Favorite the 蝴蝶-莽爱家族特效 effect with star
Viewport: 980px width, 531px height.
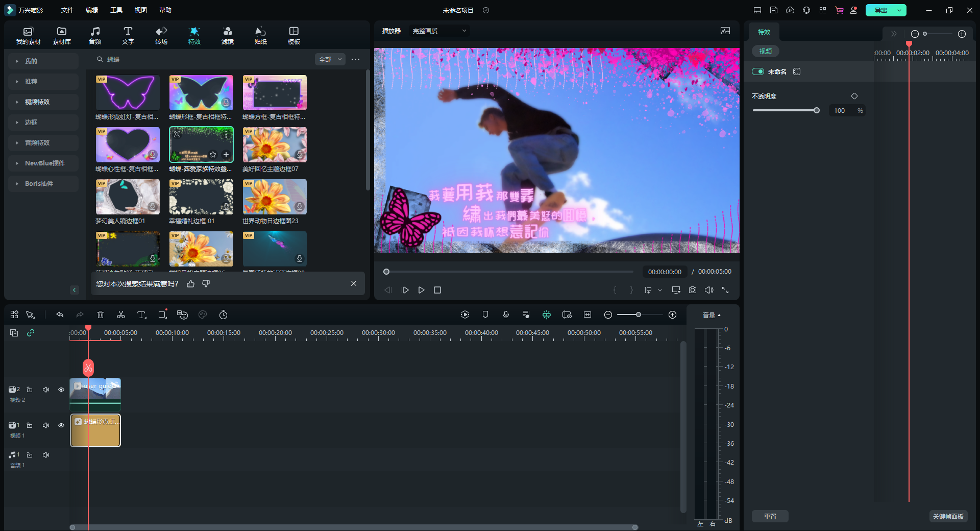213,155
